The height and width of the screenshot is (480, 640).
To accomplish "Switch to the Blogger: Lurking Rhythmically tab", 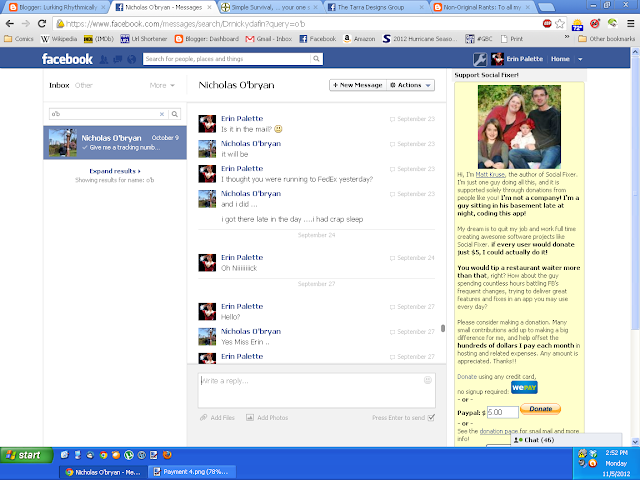I will (x=58, y=7).
